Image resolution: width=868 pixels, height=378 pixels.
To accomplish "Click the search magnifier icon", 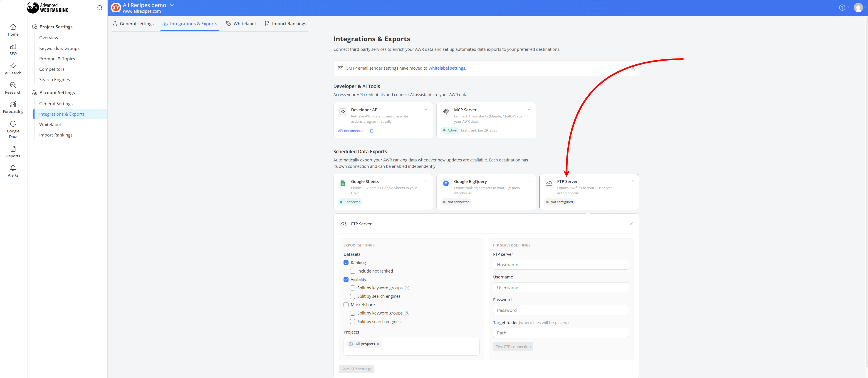I will 100,8.
